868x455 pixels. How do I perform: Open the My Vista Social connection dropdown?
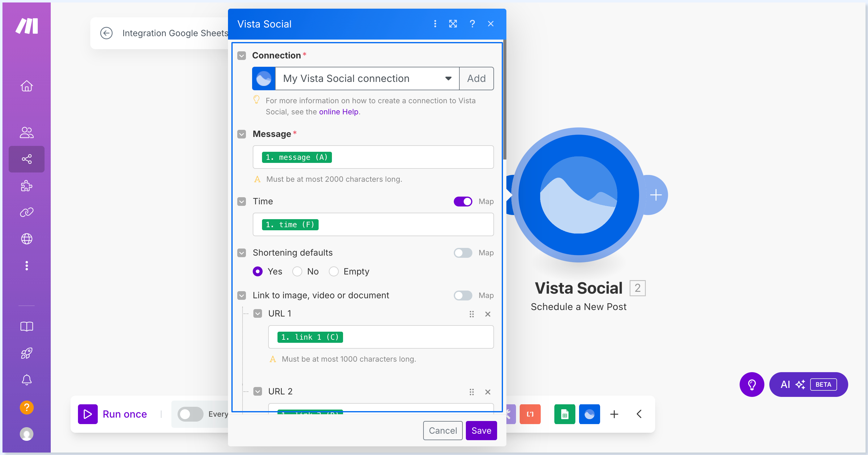[x=367, y=79]
